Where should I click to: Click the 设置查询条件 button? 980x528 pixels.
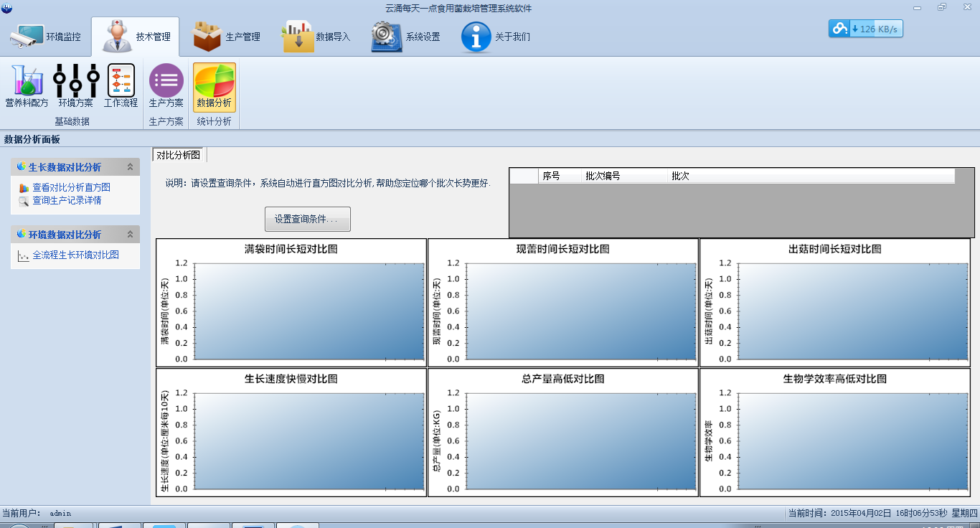coord(307,220)
